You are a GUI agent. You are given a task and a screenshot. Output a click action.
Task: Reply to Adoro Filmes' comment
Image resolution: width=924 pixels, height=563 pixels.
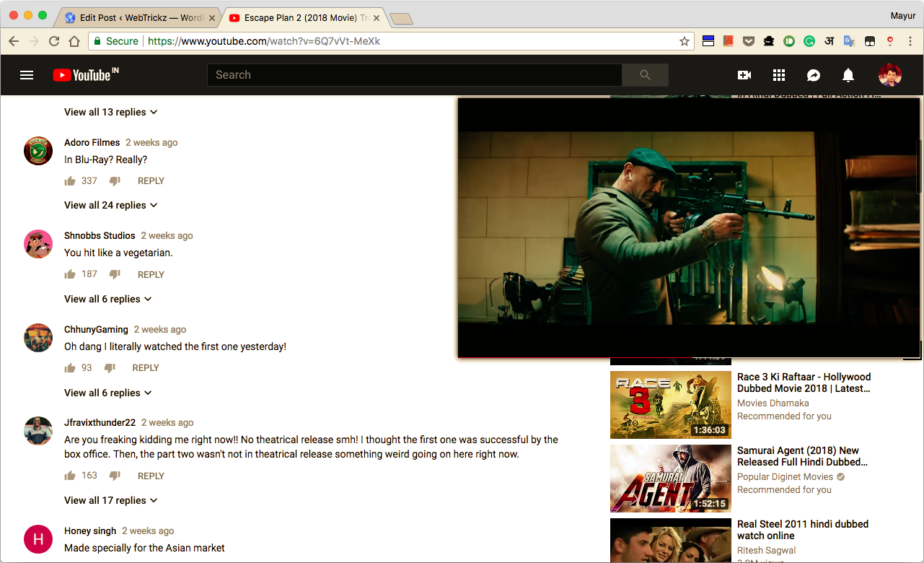pos(151,180)
